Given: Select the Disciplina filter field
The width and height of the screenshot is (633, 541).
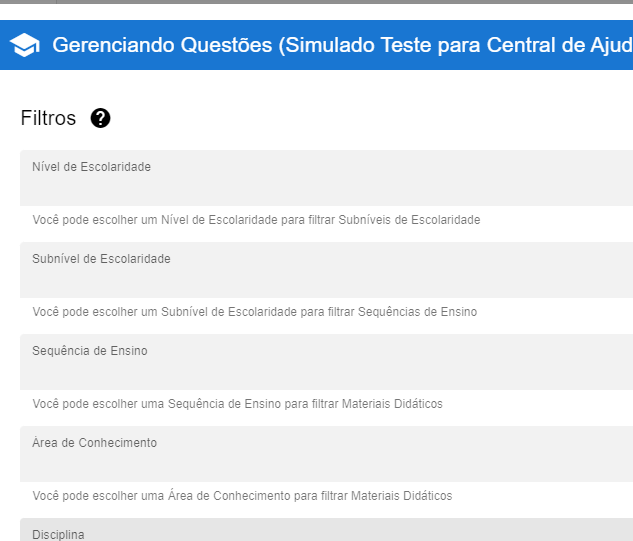Looking at the screenshot, I should 326,531.
